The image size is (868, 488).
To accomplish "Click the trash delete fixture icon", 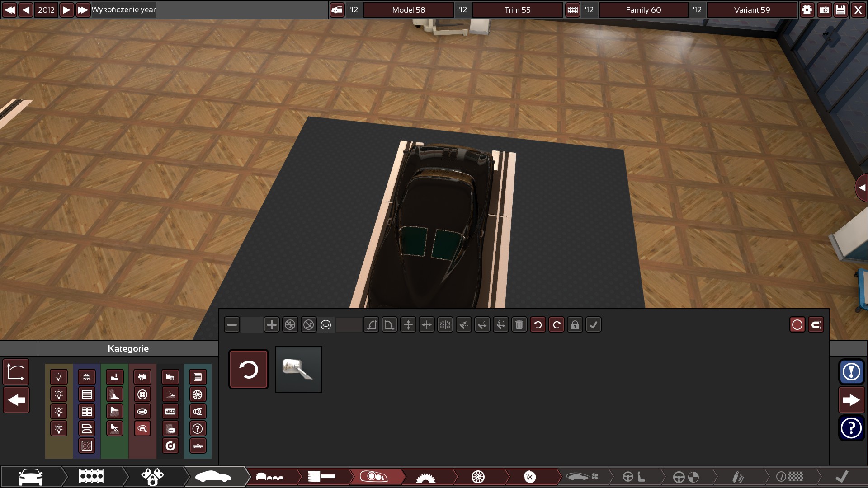I will coord(519,325).
